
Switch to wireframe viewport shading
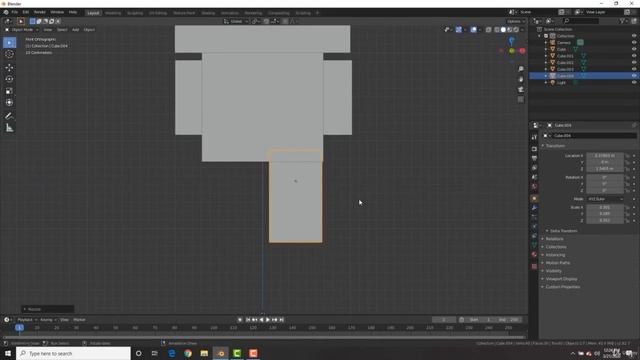coord(497,30)
